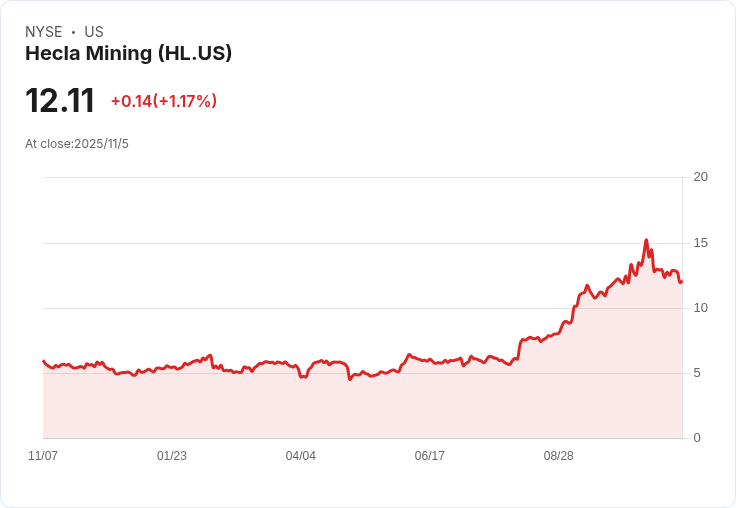Click the 12.11 closing price
The height and width of the screenshot is (508, 736).
click(60, 101)
